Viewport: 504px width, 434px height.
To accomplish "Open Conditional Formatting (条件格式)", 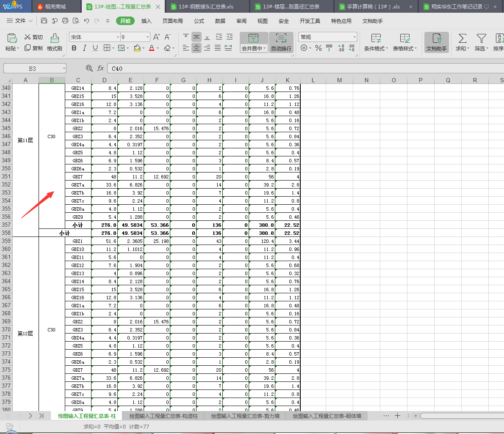I will 376,42.
